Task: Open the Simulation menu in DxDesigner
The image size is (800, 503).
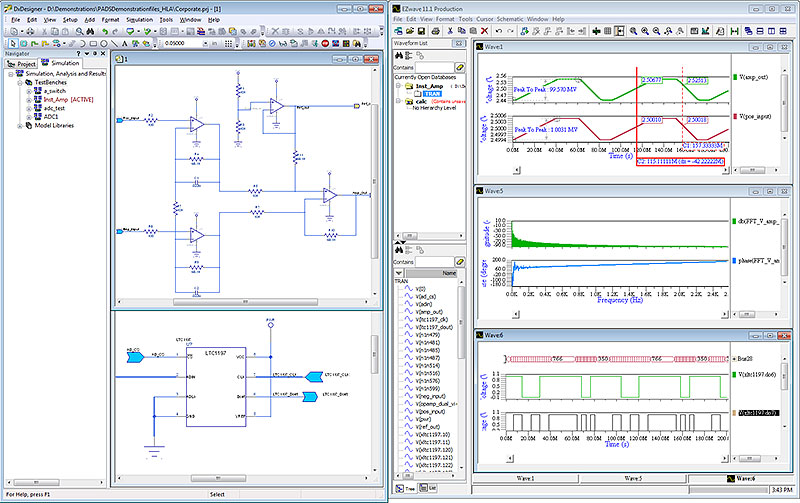Action: point(138,19)
